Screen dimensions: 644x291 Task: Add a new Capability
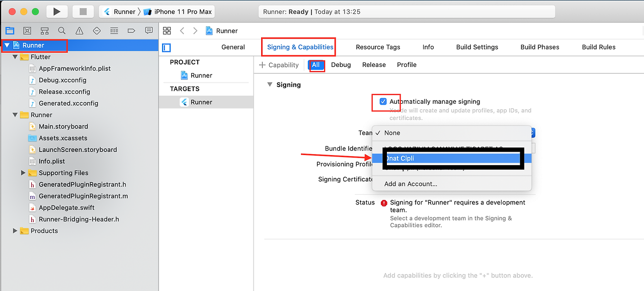(279, 64)
